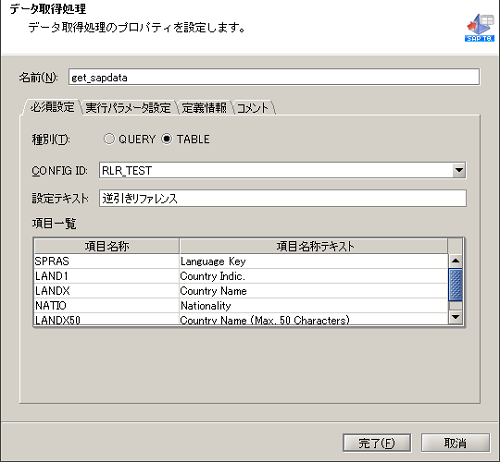The image size is (500, 462).
Task: Click the 完了(F) button
Action: pyautogui.click(x=377, y=443)
